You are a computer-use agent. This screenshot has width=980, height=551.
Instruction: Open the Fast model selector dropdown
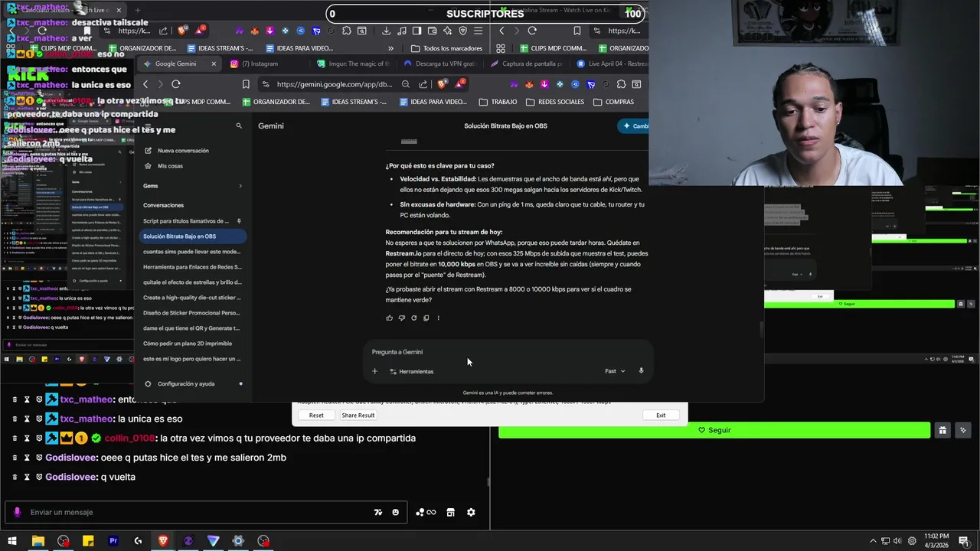pos(615,371)
